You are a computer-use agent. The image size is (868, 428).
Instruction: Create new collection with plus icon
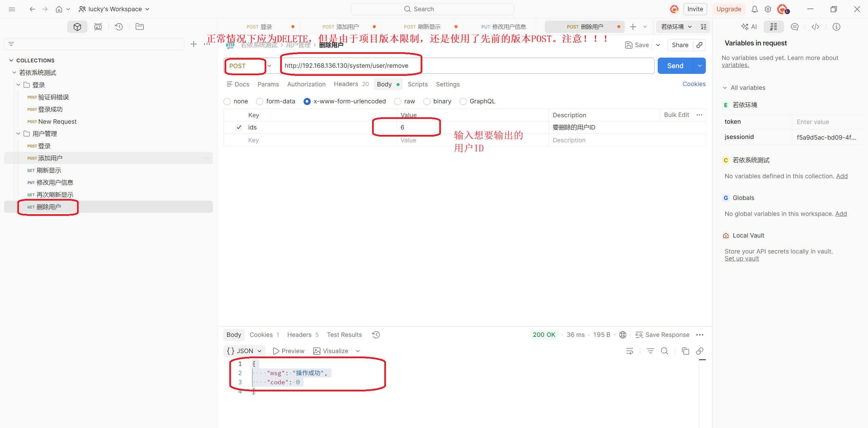point(194,44)
